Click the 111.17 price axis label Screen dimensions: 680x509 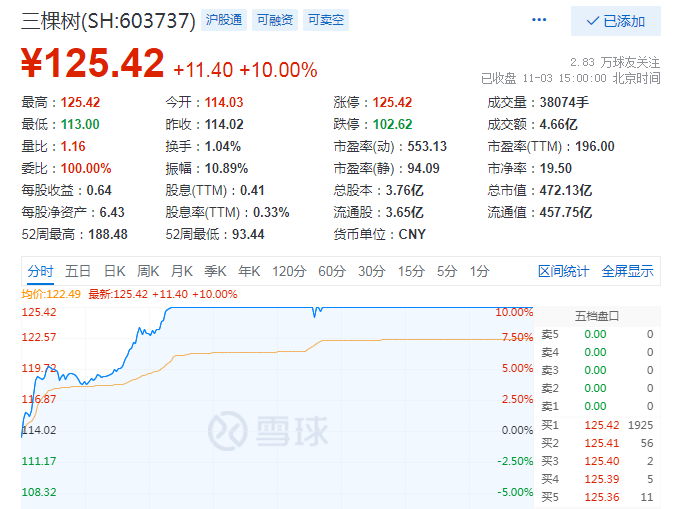click(39, 461)
